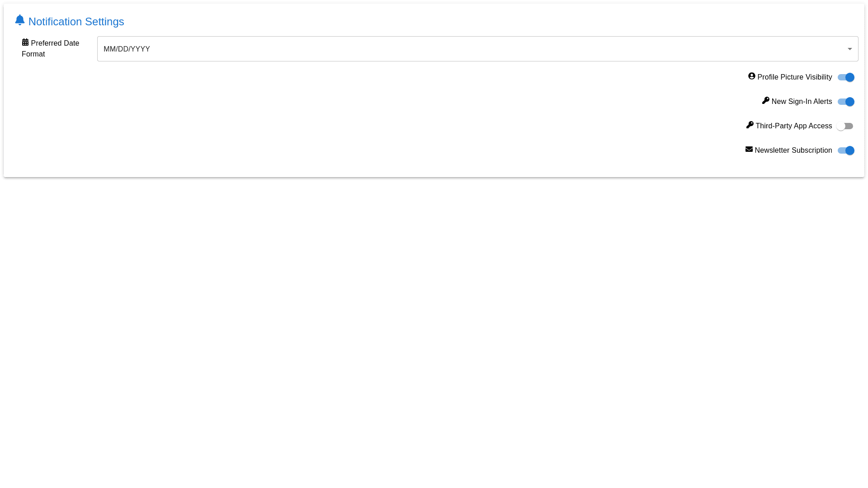The image size is (868, 488).
Task: Click the calendar icon near Preferred Date Format
Action: tap(25, 42)
